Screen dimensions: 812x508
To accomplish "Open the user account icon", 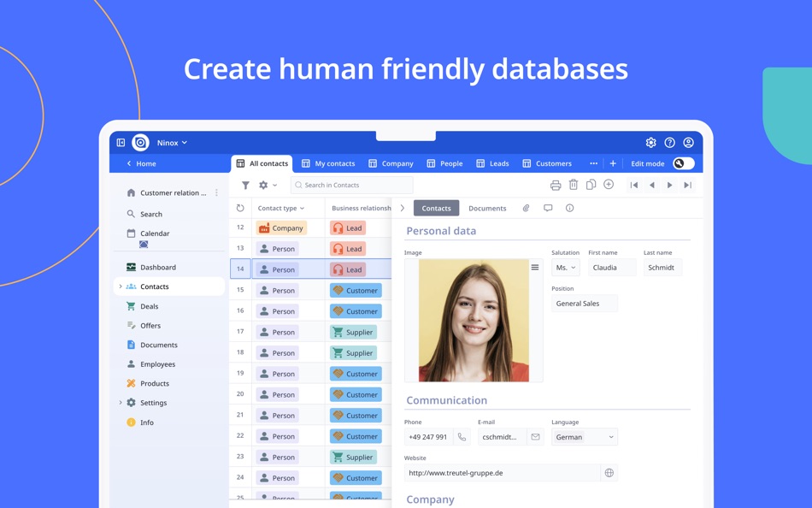I will click(688, 143).
